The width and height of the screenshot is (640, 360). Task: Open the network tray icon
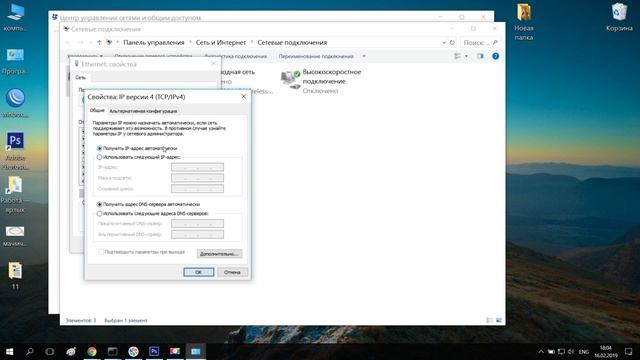tap(561, 351)
